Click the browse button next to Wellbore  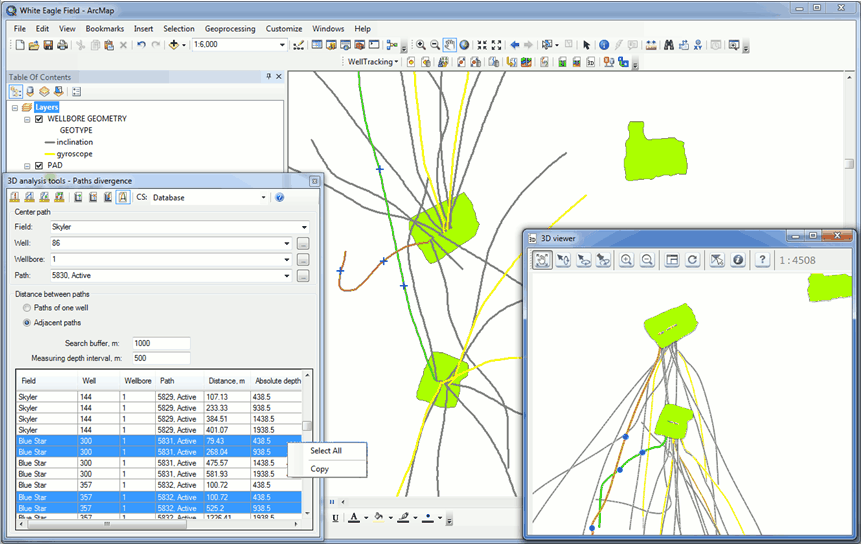[303, 260]
